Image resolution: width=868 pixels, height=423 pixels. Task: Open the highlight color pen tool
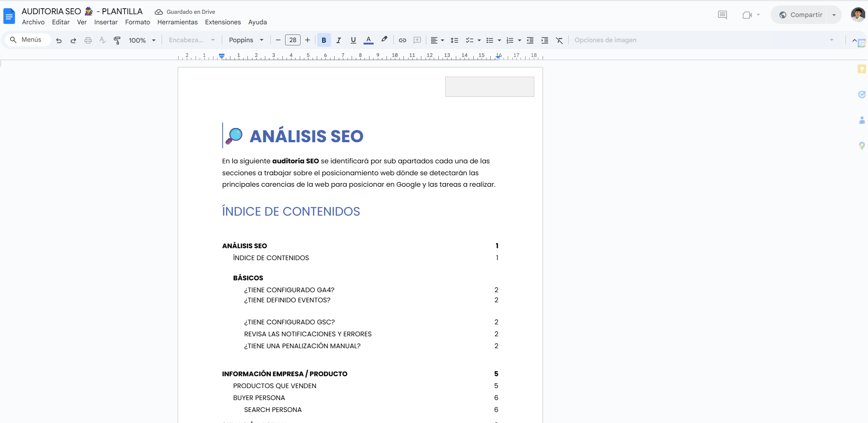384,40
